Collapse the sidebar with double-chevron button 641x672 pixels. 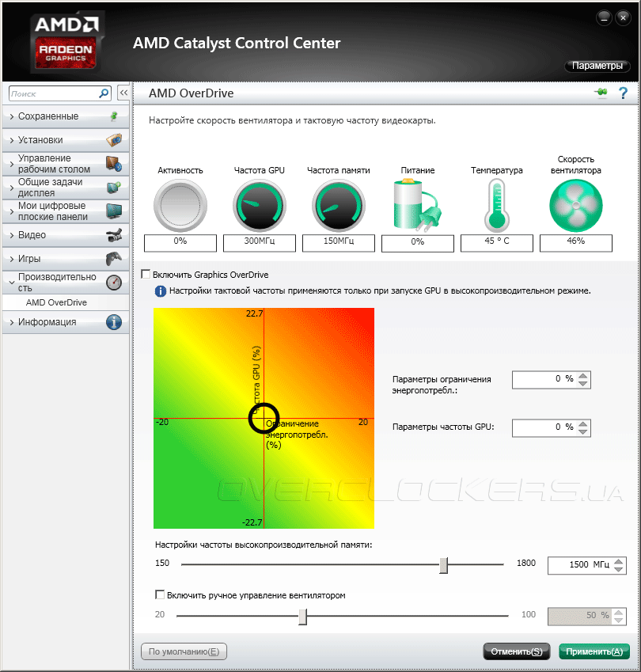(123, 93)
